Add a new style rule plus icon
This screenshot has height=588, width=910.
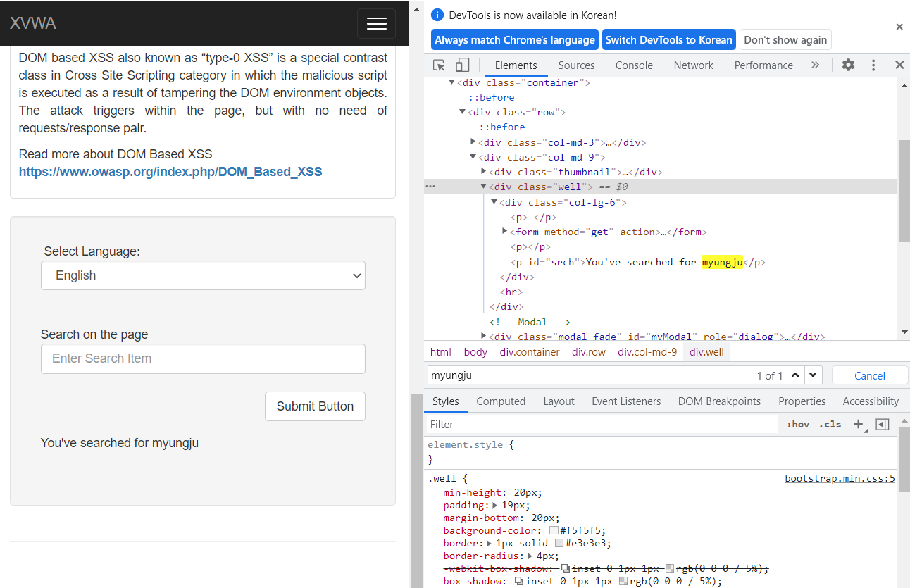point(859,424)
